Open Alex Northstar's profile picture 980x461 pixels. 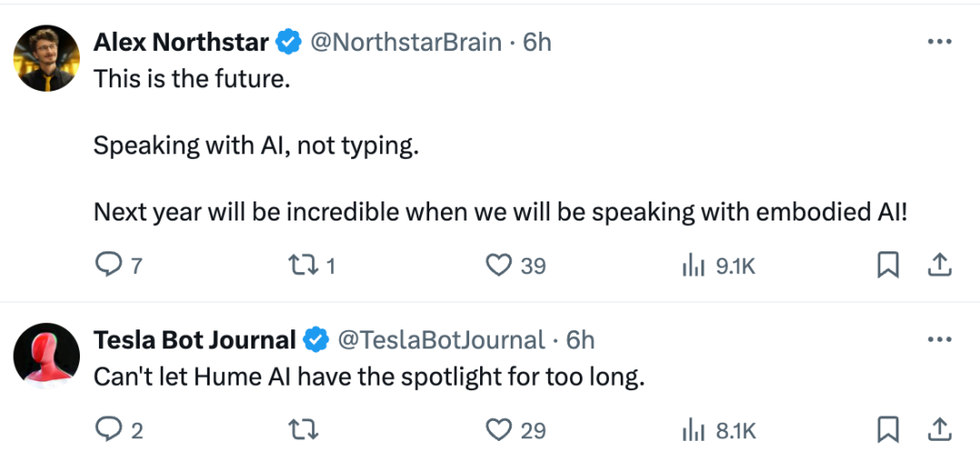46,58
